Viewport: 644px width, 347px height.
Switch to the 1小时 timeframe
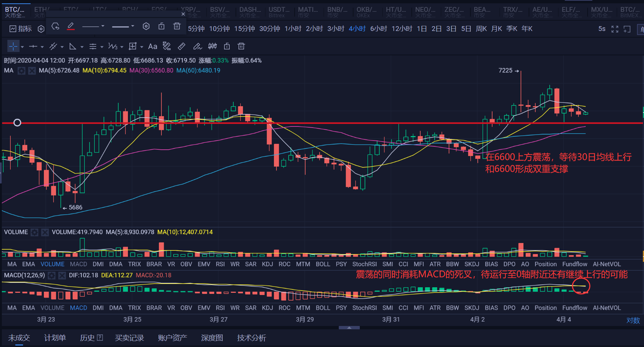[293, 29]
